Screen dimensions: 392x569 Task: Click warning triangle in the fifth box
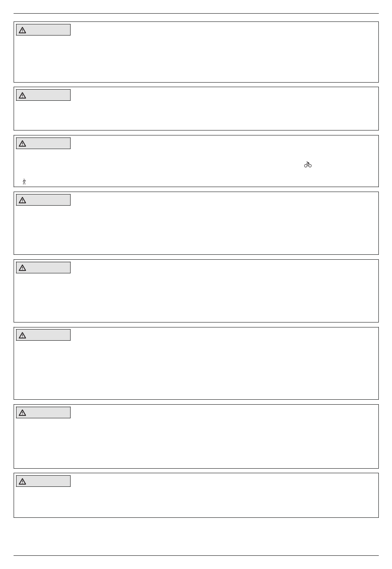pyautogui.click(x=22, y=268)
